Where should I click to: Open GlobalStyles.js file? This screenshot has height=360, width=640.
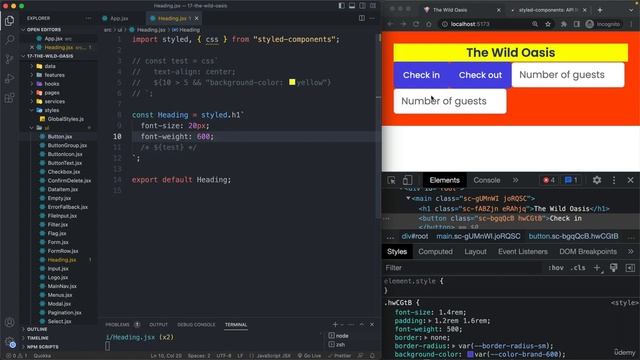point(65,119)
